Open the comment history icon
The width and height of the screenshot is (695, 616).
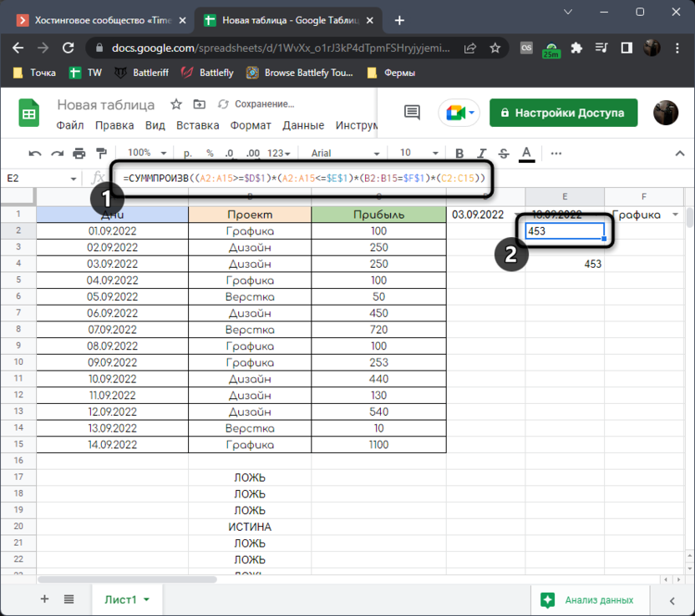[x=411, y=113]
